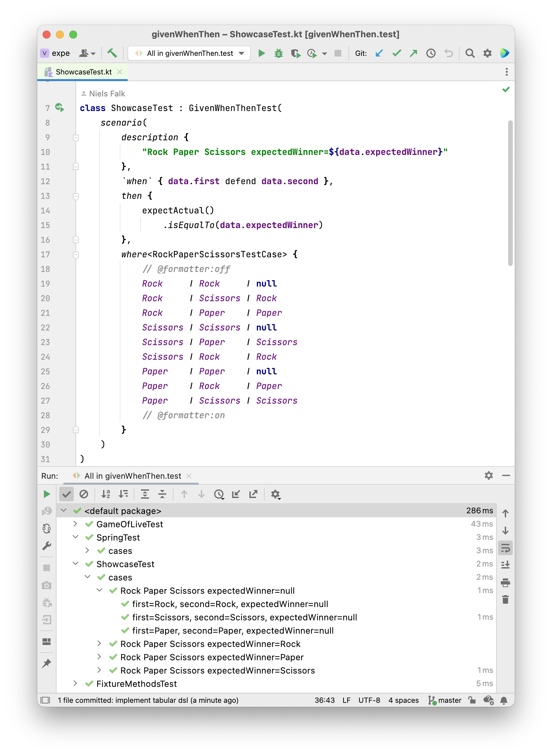Go to line via 36:43 position
552x756 pixels.
click(325, 700)
